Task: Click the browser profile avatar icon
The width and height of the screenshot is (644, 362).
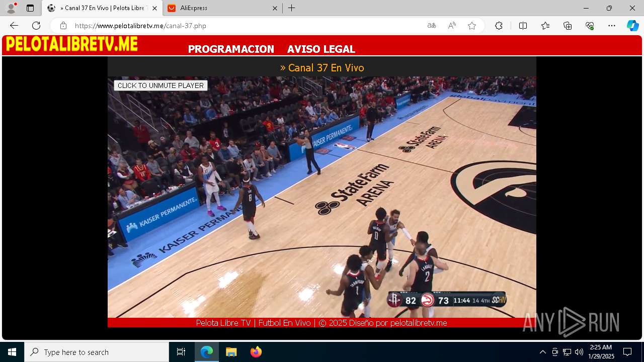Action: (x=11, y=8)
